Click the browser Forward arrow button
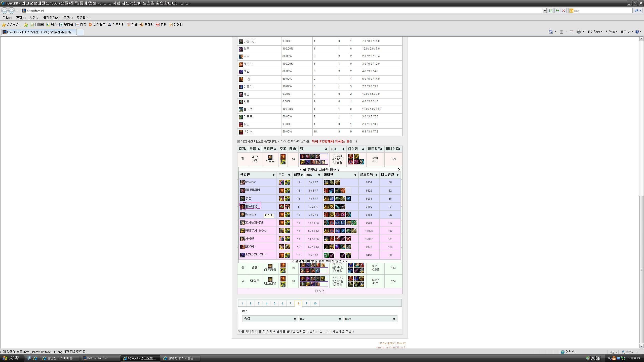Viewport: 644px width, 362px height. pyautogui.click(x=11, y=11)
